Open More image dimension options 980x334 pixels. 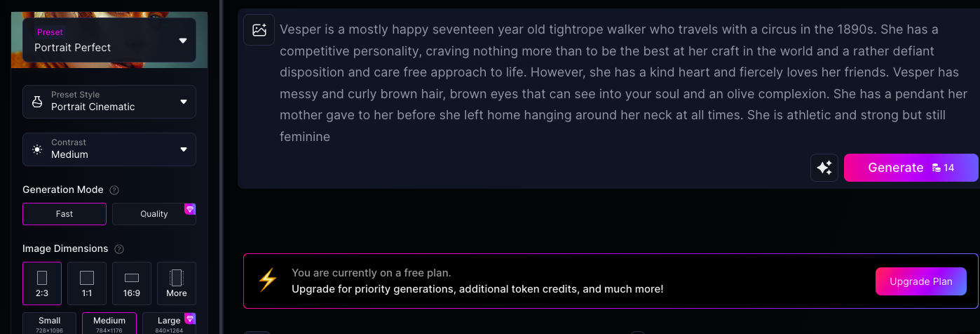[177, 283]
